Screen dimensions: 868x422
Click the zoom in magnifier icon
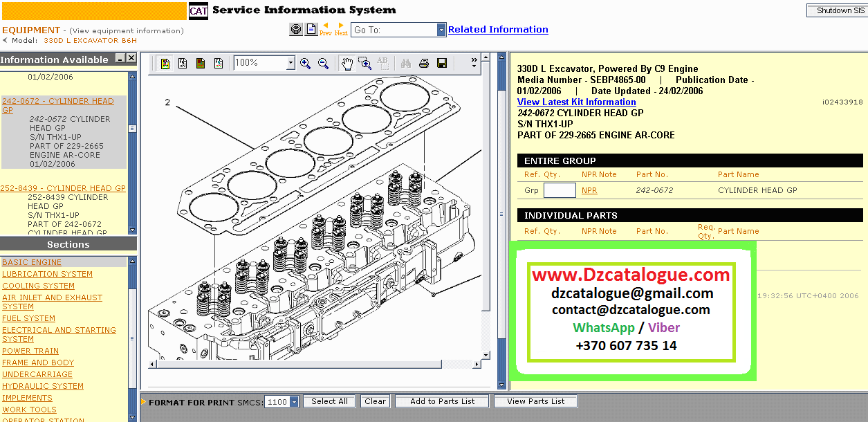click(x=305, y=64)
